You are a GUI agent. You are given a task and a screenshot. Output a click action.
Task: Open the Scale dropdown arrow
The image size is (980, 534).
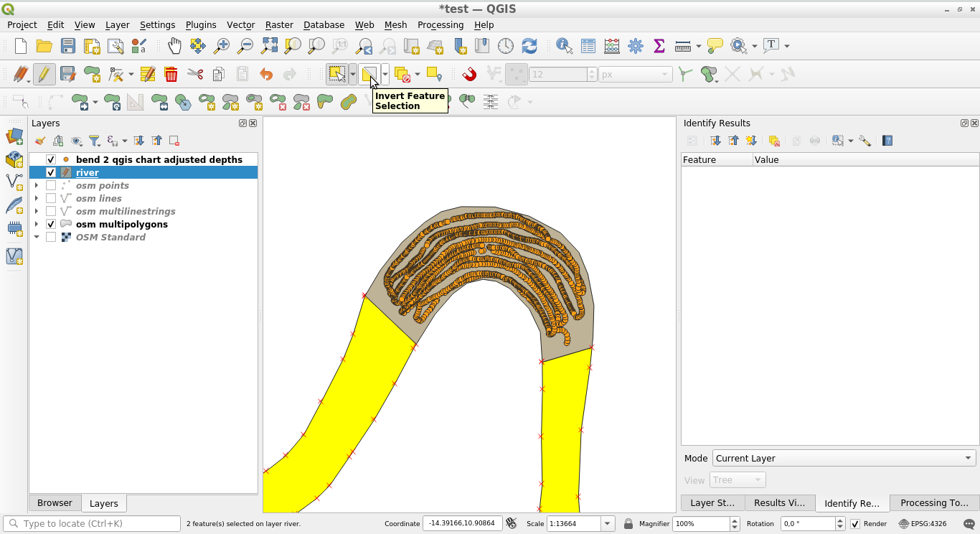[608, 524]
